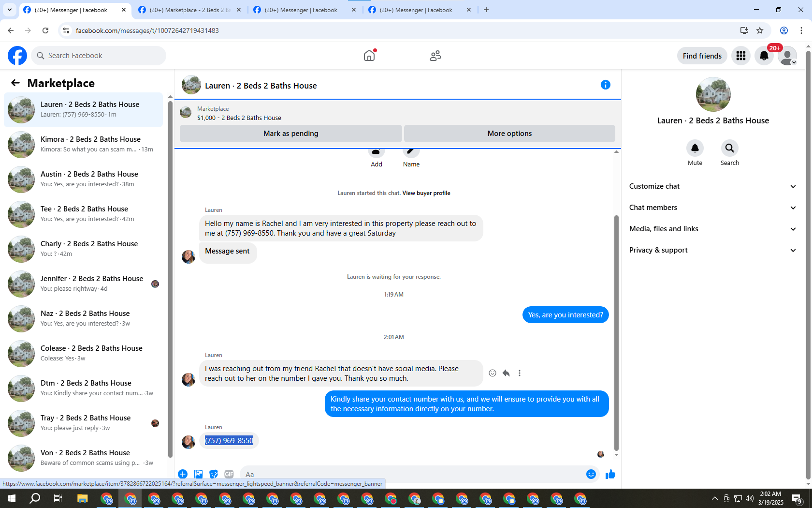Open the account avatar menu
This screenshot has width=812, height=508.
pyautogui.click(x=787, y=56)
